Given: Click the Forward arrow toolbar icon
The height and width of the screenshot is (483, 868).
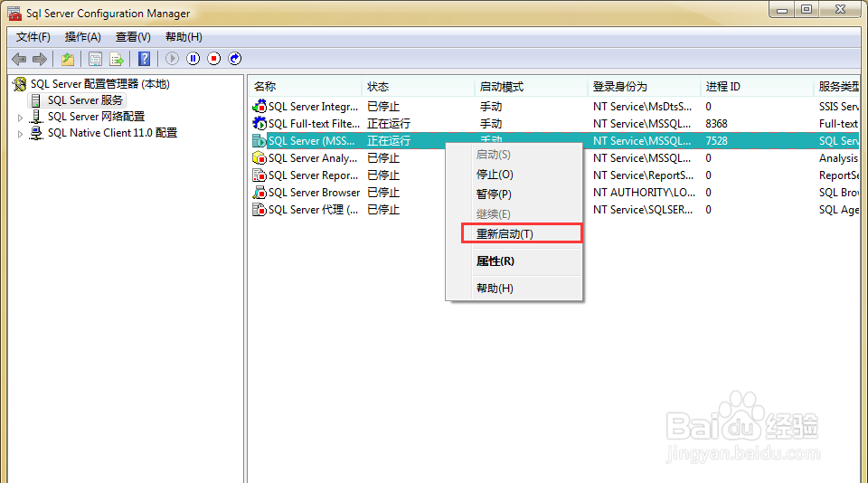Looking at the screenshot, I should coord(39,59).
